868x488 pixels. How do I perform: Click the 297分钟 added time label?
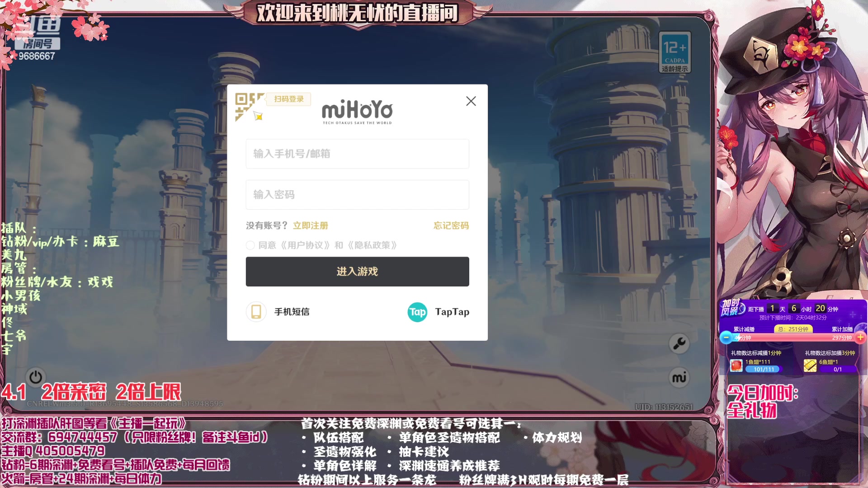click(x=842, y=338)
